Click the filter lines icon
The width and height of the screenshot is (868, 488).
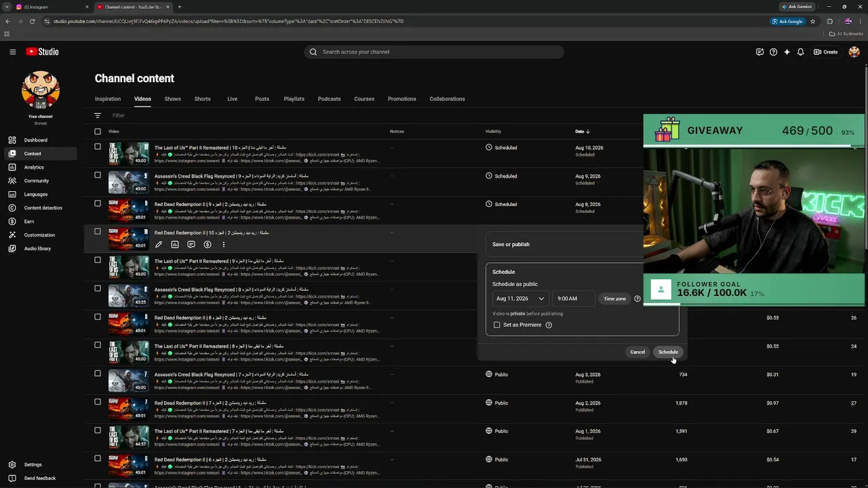[98, 116]
